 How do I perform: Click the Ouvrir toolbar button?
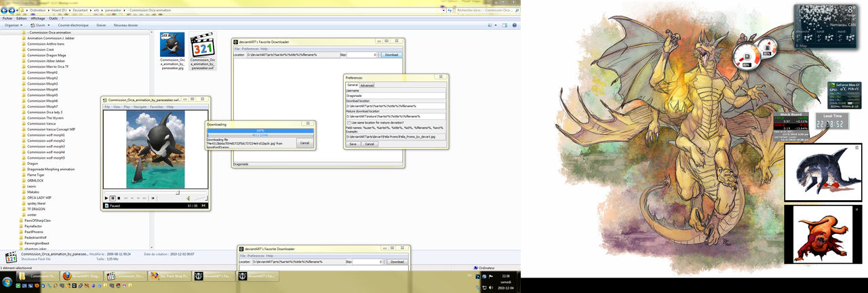tap(40, 25)
